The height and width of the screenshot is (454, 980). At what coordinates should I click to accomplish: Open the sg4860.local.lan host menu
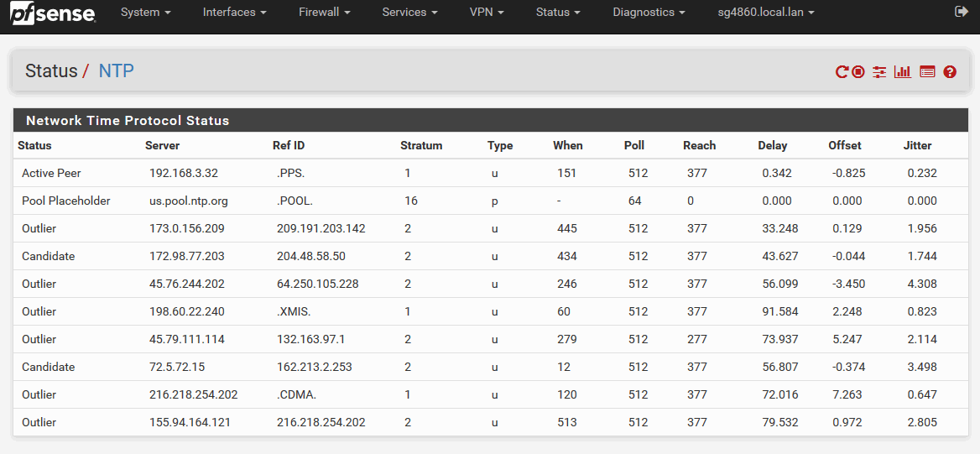[766, 12]
